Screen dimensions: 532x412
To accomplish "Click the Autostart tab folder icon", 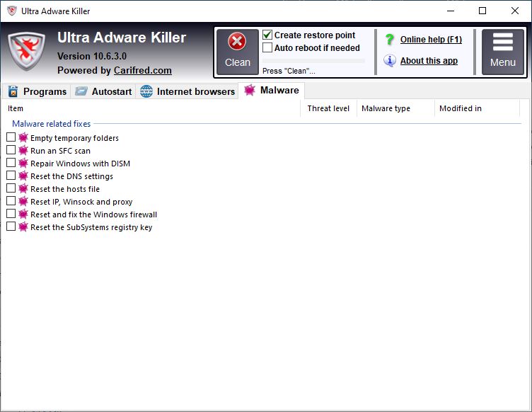I will (x=81, y=91).
